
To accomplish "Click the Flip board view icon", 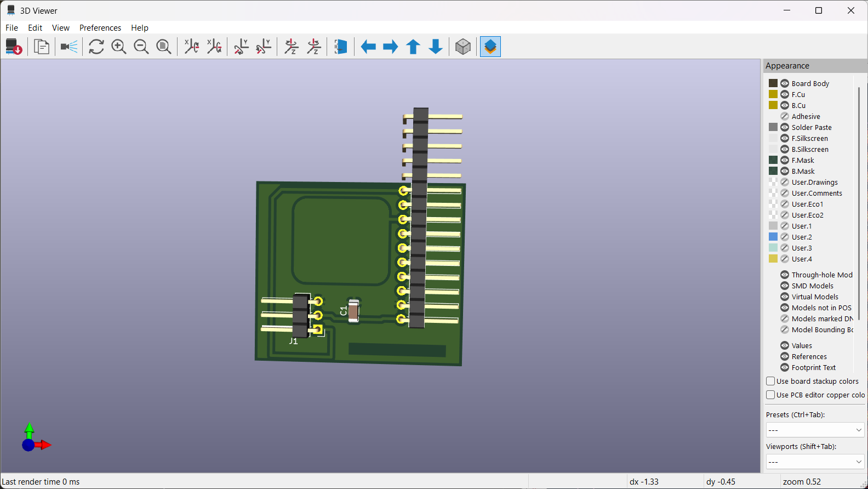I will pos(340,47).
